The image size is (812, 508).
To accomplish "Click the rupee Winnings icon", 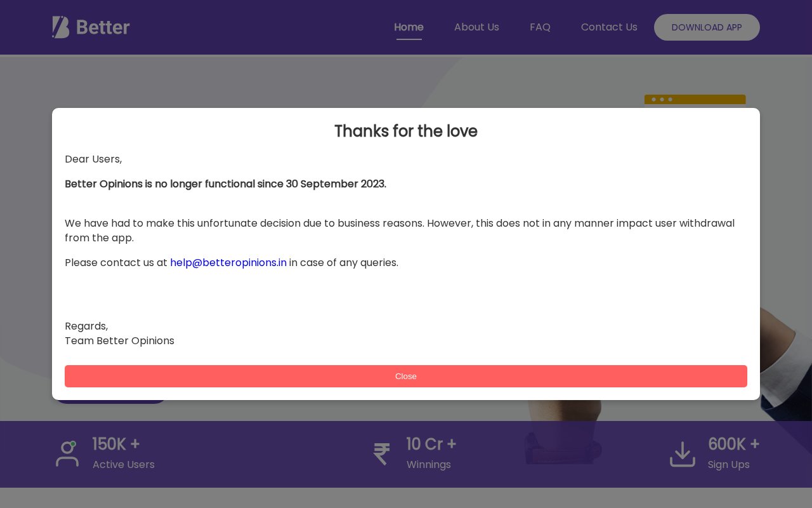I will tap(381, 454).
